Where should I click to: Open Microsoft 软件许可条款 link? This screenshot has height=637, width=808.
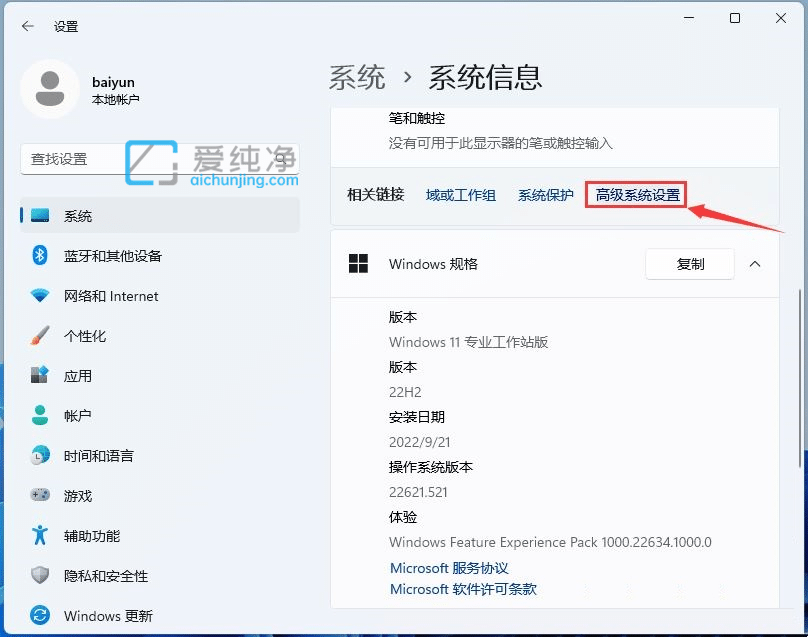pyautogui.click(x=463, y=589)
